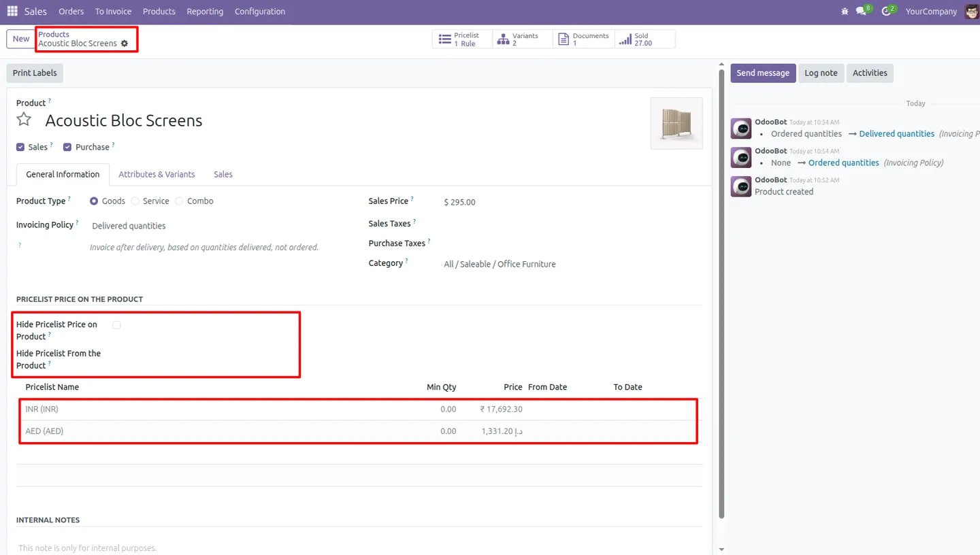Screen dimensions: 980x555
Task: Click the Min Qty column header
Action: coord(442,387)
